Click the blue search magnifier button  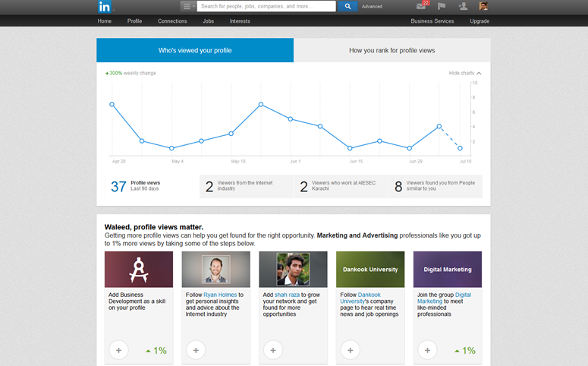[x=347, y=6]
